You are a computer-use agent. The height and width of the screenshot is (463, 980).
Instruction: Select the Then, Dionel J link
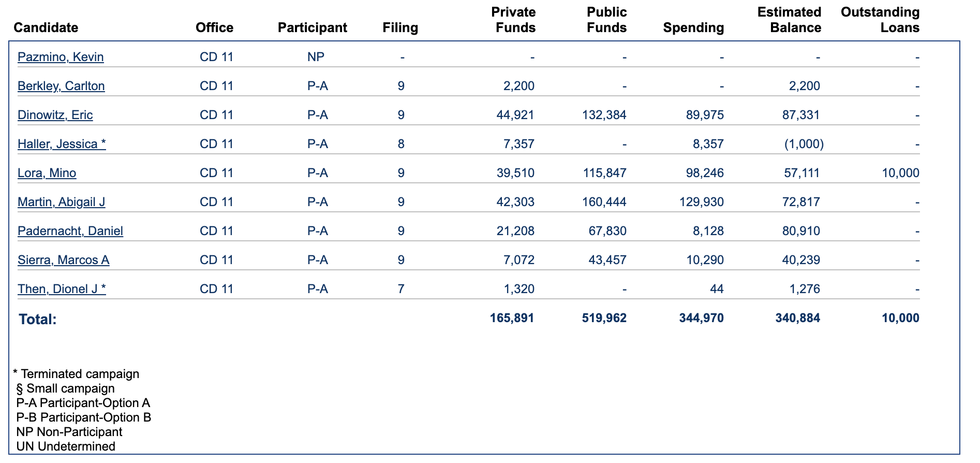[62, 289]
